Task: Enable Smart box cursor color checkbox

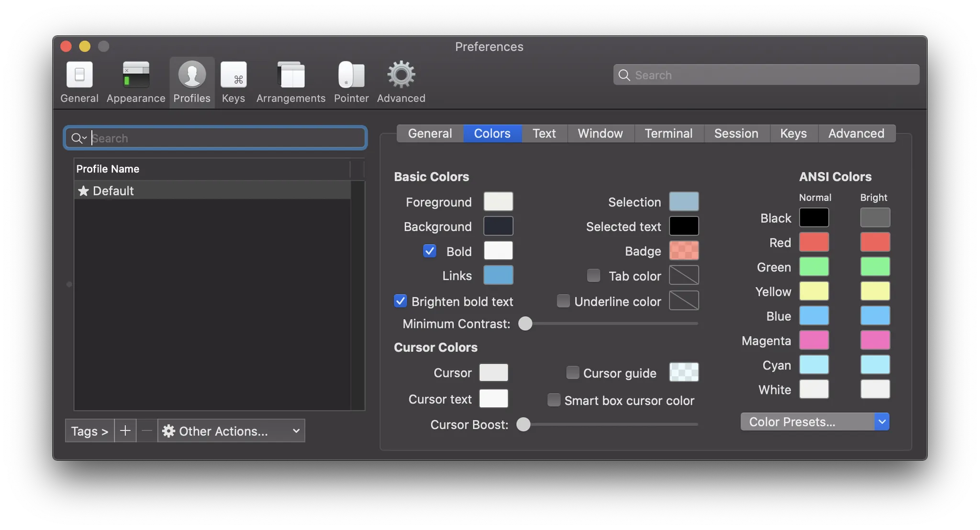Action: pos(554,400)
